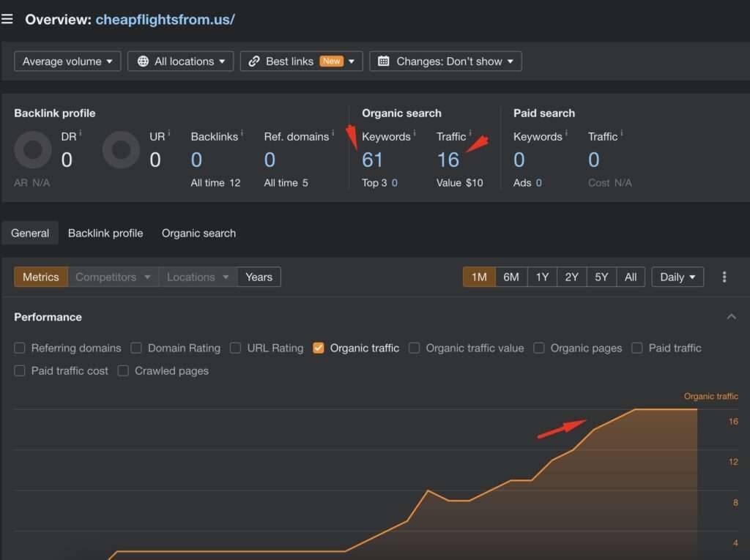The width and height of the screenshot is (750, 560).
Task: Open All locations dropdown
Action: [180, 61]
